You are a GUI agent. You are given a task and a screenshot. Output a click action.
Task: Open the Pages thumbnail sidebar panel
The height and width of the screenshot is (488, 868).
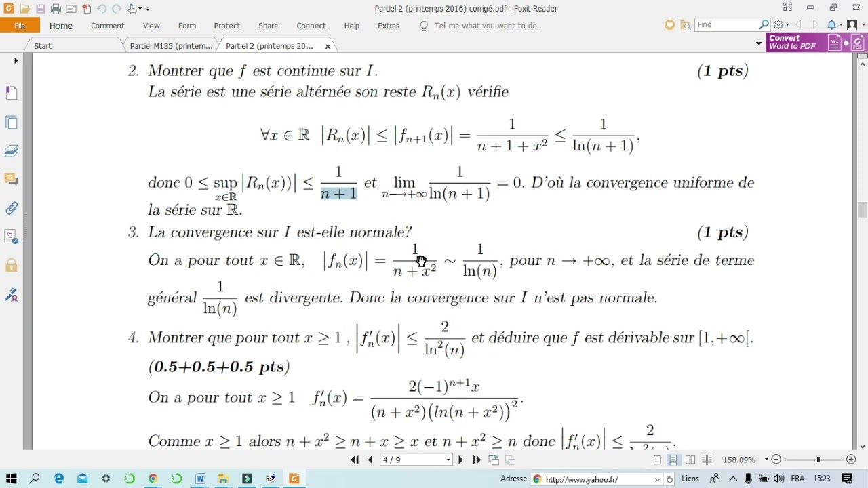pos(12,123)
